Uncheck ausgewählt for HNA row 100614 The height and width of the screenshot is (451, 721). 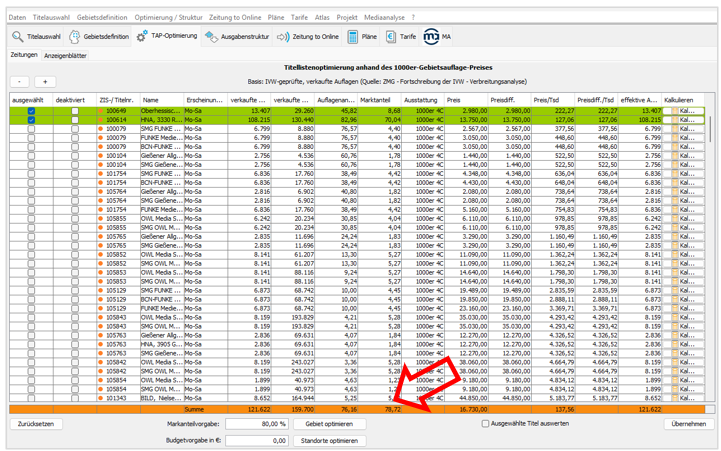click(x=31, y=120)
